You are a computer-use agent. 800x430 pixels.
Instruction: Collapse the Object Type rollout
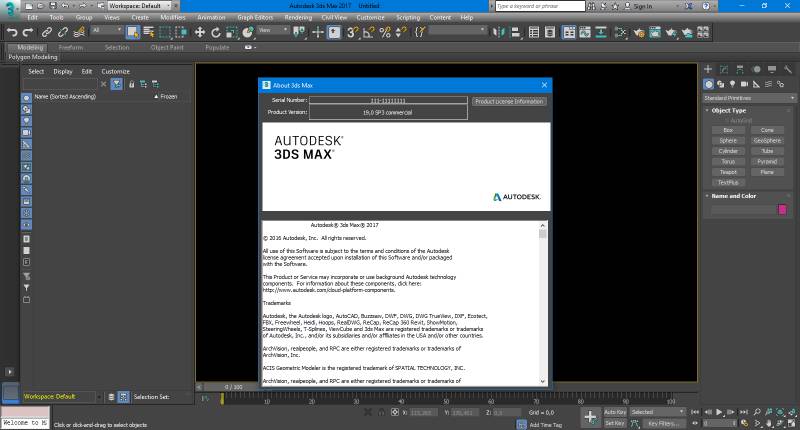click(729, 111)
